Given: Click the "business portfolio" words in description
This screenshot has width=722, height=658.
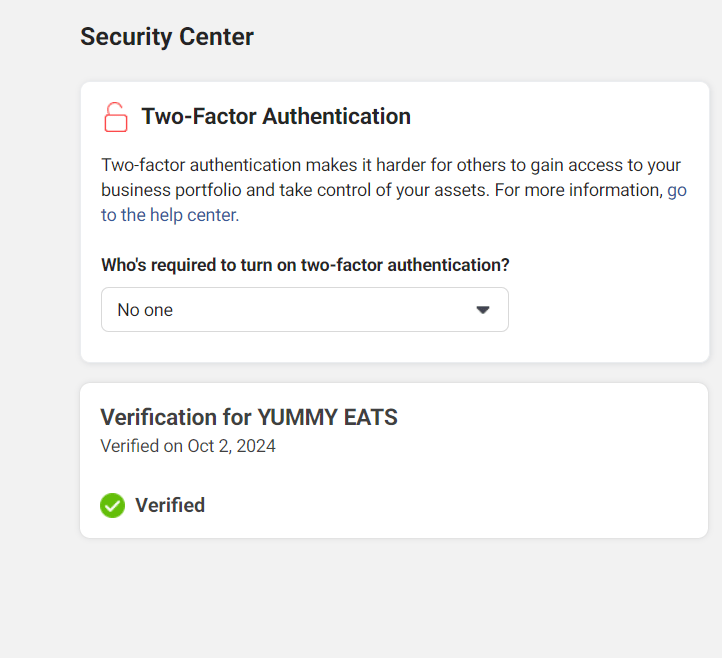Looking at the screenshot, I should 168,190.
